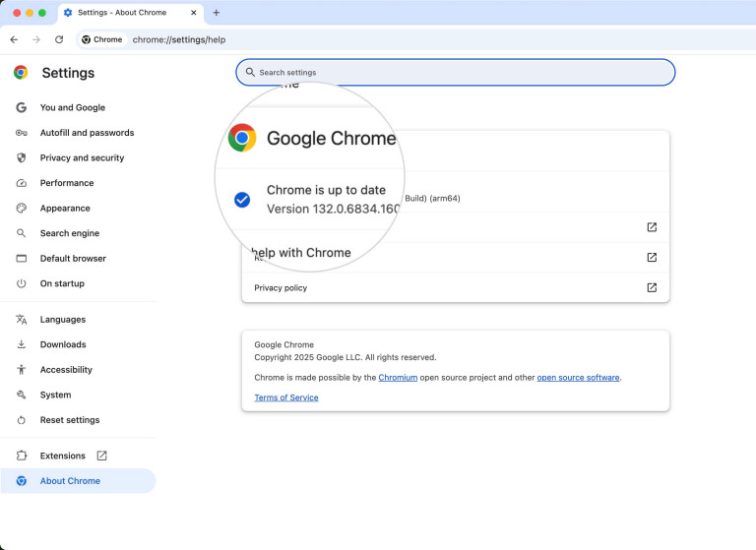Click the Accessibility person icon
The height and width of the screenshot is (550, 756).
click(22, 370)
